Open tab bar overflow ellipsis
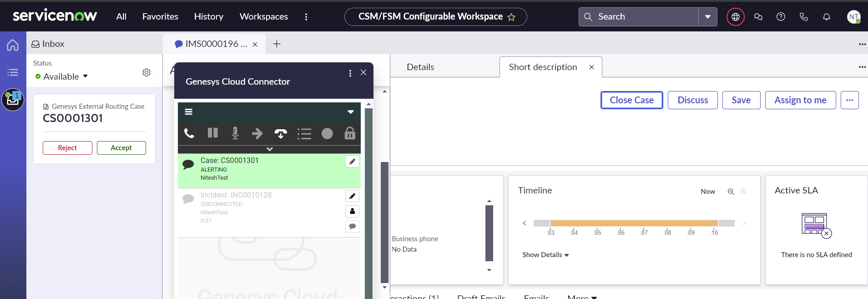Image resolution: width=868 pixels, height=299 pixels. click(x=862, y=44)
